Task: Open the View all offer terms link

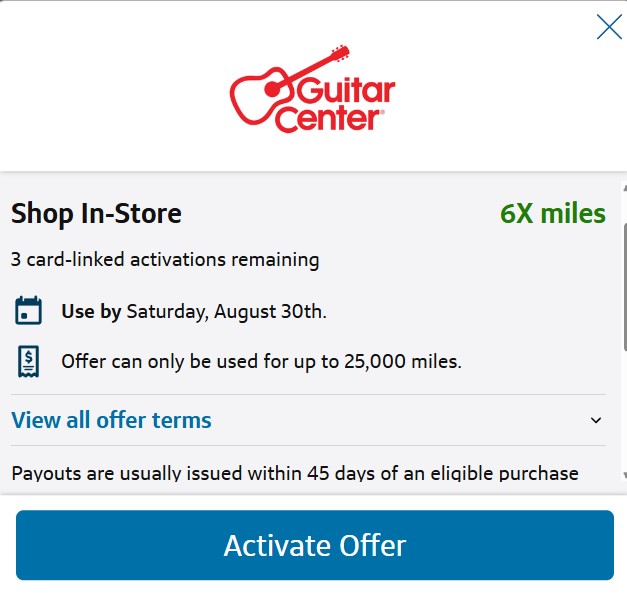Action: coord(111,420)
